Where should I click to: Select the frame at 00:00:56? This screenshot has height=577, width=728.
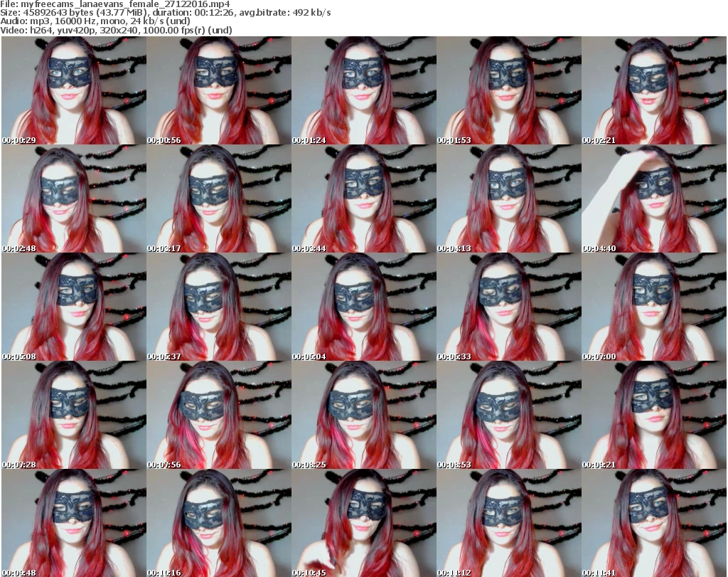[219, 90]
